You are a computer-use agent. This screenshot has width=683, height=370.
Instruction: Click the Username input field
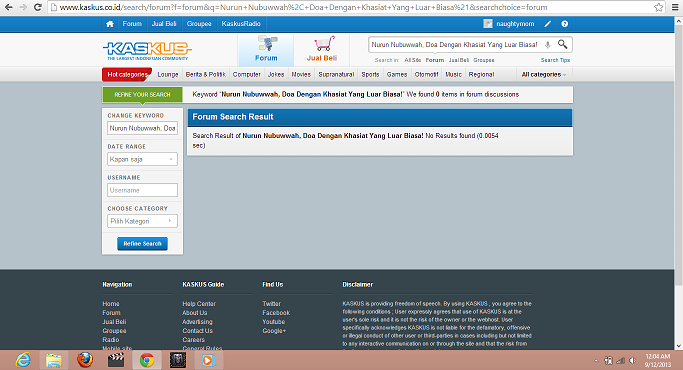(x=142, y=190)
